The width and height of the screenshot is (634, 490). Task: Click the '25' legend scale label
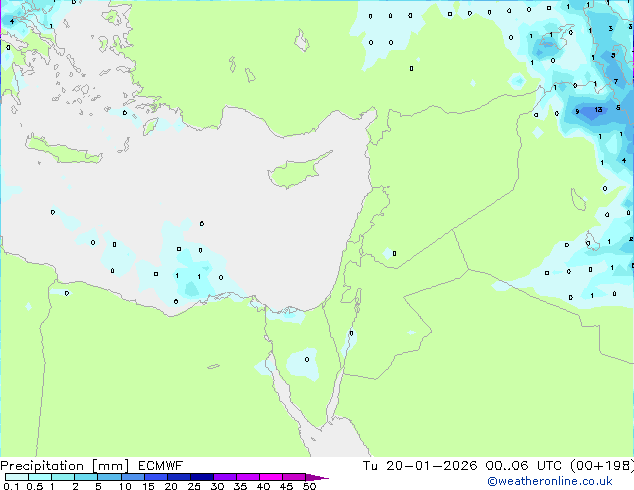point(194,486)
